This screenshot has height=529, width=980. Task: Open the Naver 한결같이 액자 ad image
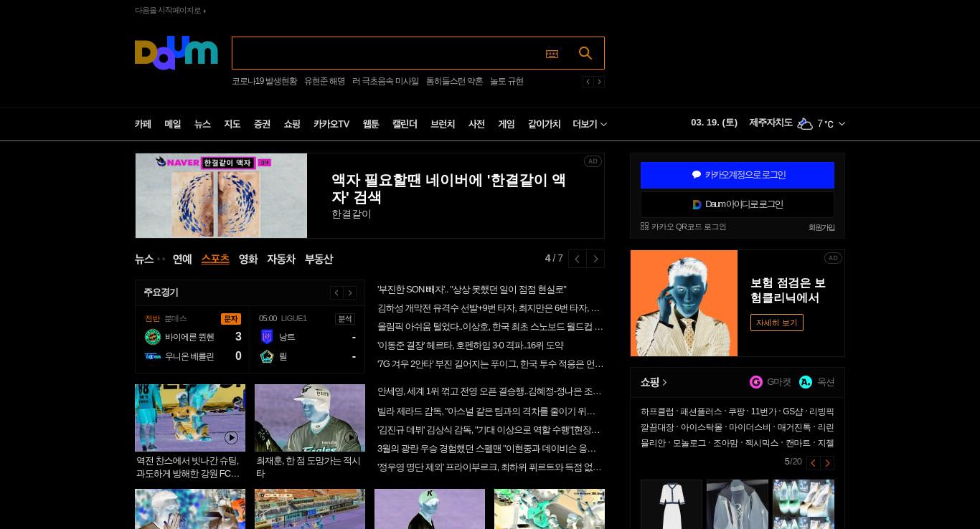click(221, 196)
